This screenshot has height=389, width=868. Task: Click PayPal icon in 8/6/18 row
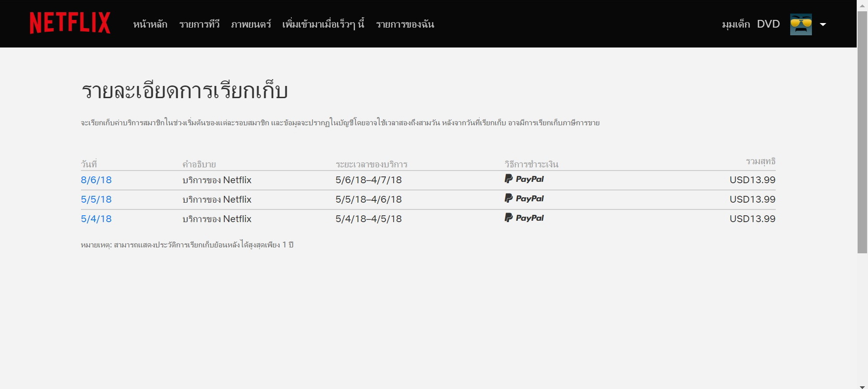click(x=524, y=179)
